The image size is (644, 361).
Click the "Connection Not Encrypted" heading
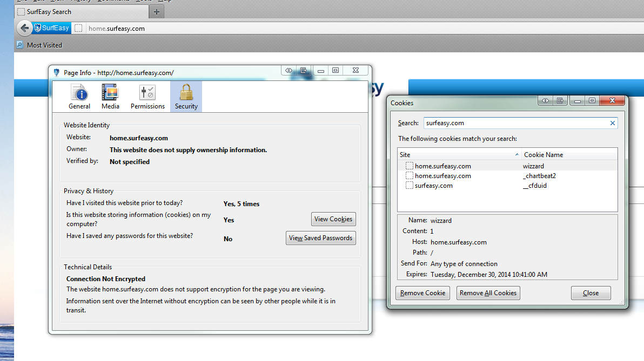click(106, 279)
